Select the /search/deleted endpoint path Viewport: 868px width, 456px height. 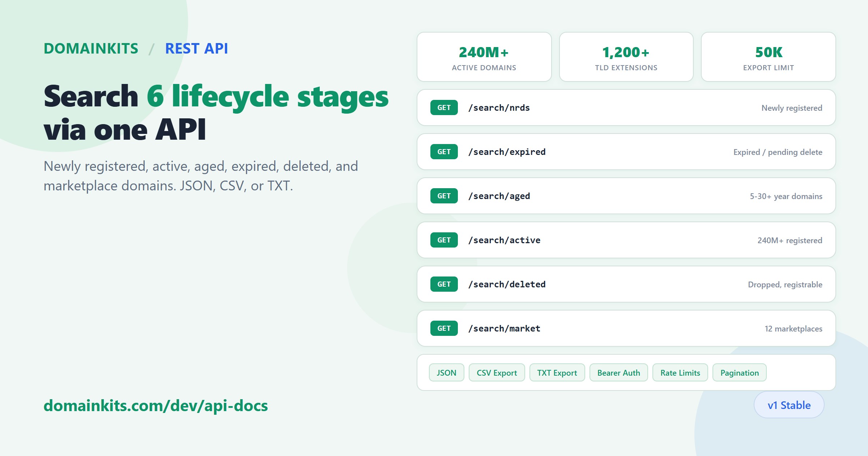[x=507, y=284]
